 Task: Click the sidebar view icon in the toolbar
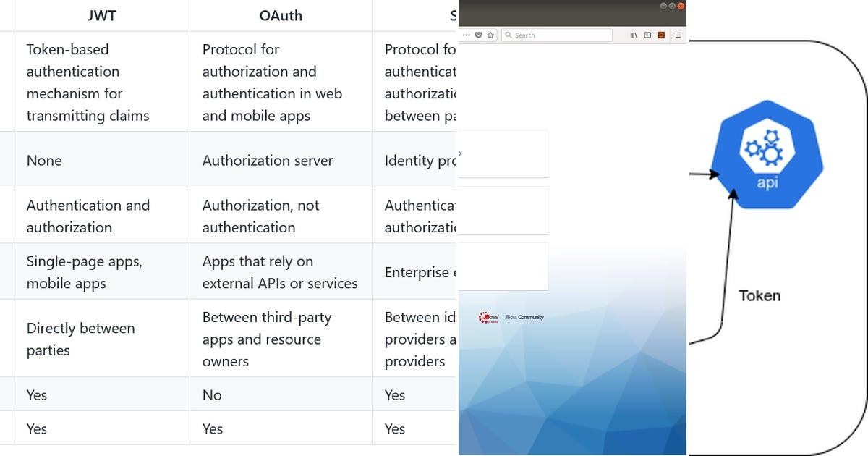click(647, 35)
